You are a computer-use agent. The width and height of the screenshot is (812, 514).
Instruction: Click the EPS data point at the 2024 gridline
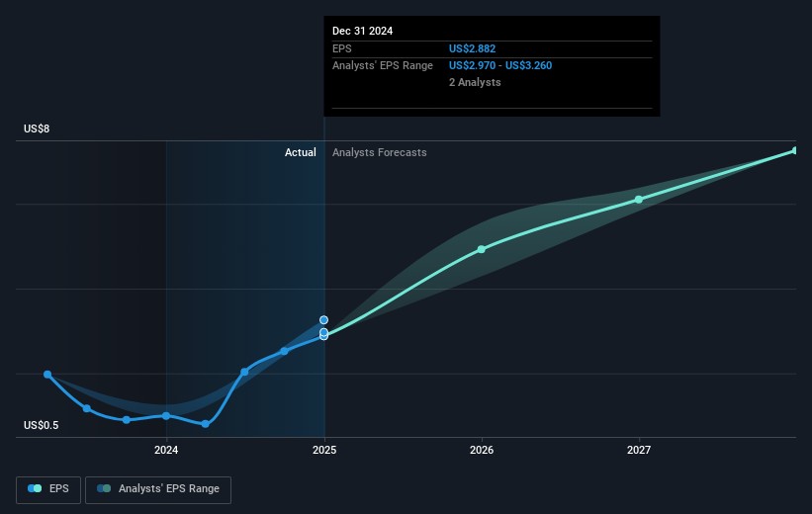pos(166,416)
